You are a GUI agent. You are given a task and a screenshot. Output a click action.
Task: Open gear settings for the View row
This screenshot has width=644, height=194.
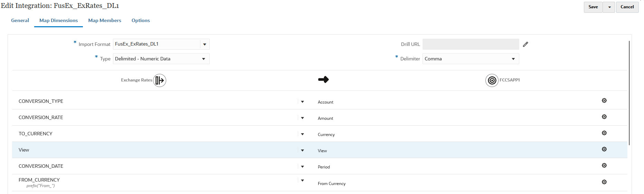pyautogui.click(x=604, y=149)
